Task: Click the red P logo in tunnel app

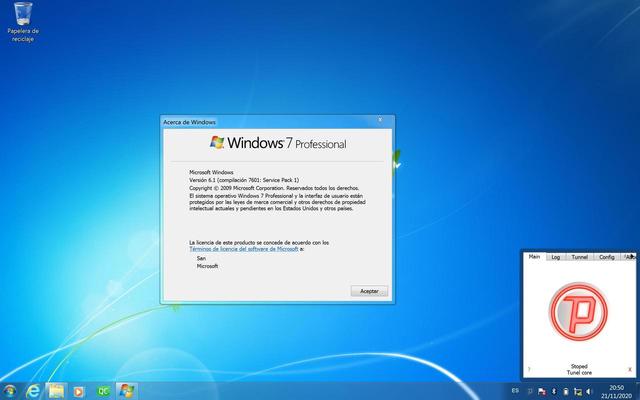Action: pos(578,312)
